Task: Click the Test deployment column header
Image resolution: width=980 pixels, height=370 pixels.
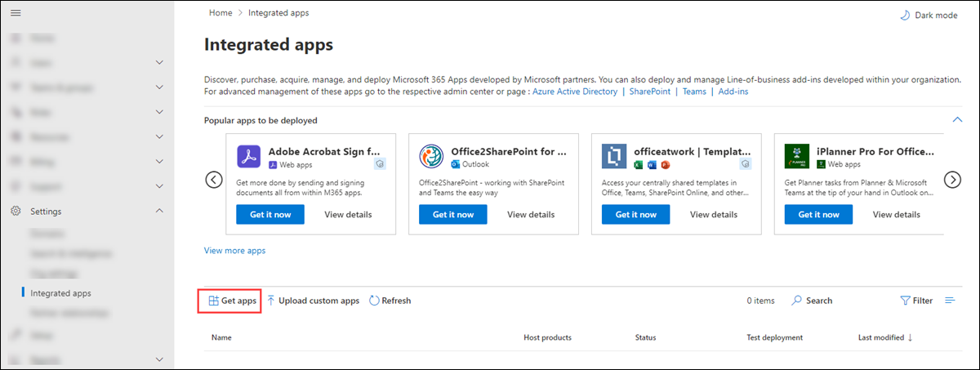Action: (774, 337)
